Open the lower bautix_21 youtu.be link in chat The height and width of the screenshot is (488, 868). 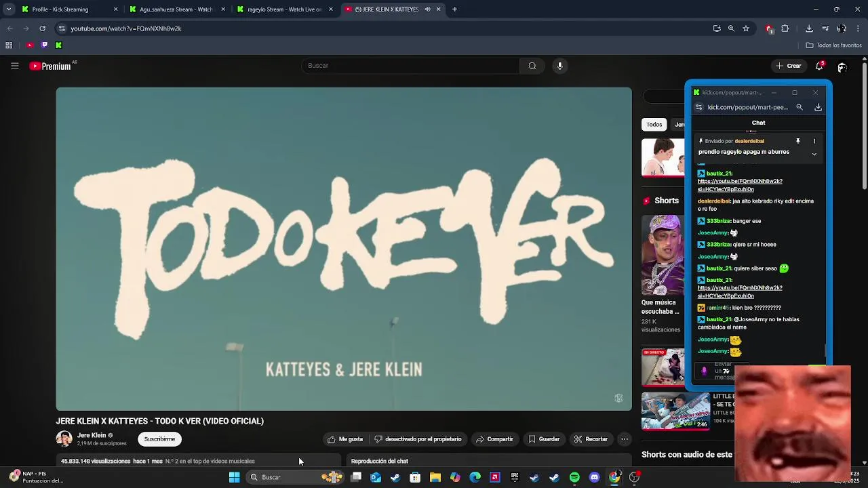(x=740, y=292)
